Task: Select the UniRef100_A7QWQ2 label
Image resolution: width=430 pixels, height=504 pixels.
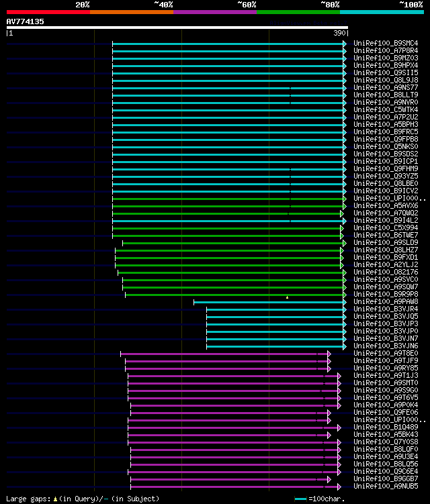Action: pyautogui.click(x=386, y=213)
